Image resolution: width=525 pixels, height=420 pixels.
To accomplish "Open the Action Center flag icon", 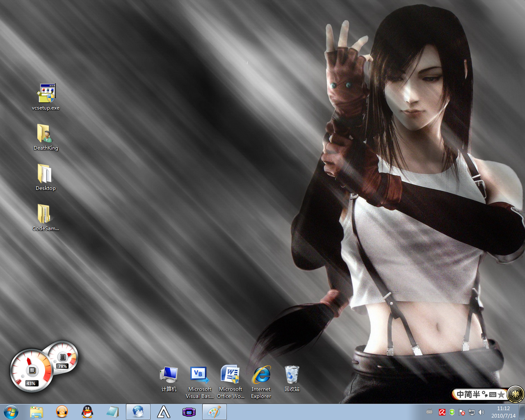I will [x=462, y=412].
